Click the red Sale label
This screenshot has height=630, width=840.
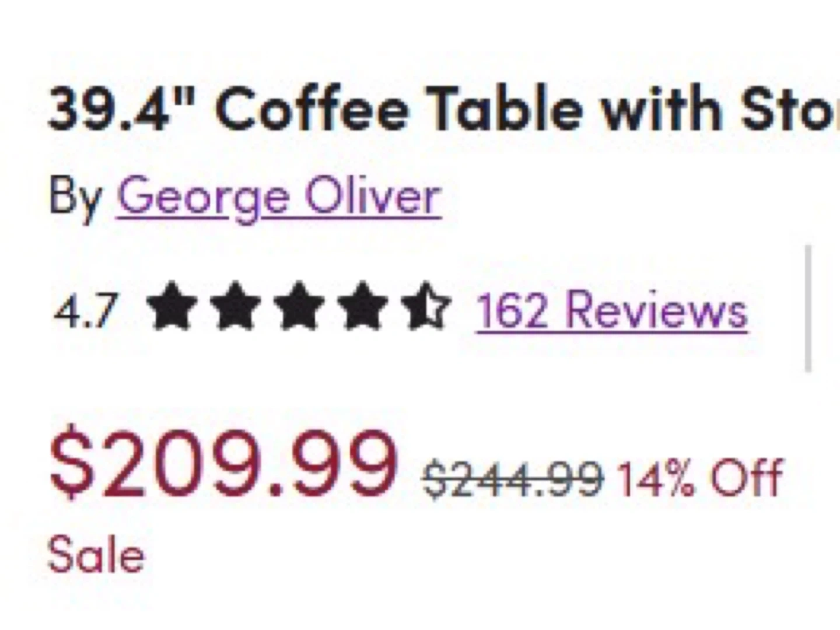[x=96, y=555]
